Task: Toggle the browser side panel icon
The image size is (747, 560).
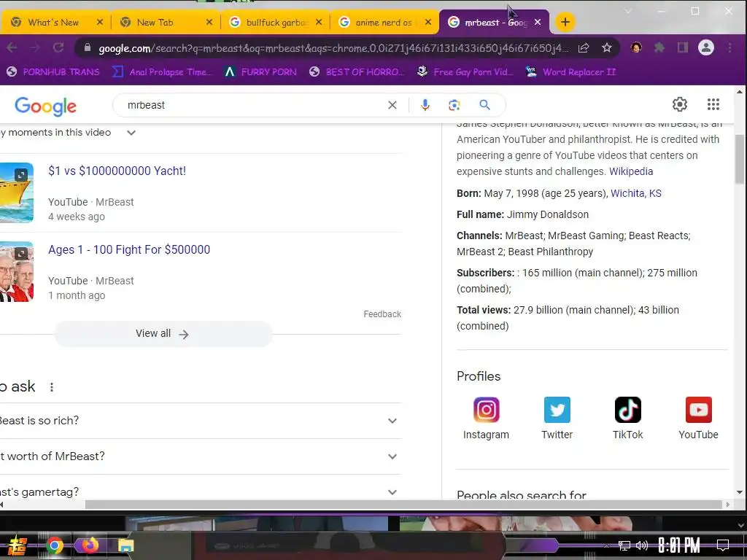Action: click(x=683, y=47)
